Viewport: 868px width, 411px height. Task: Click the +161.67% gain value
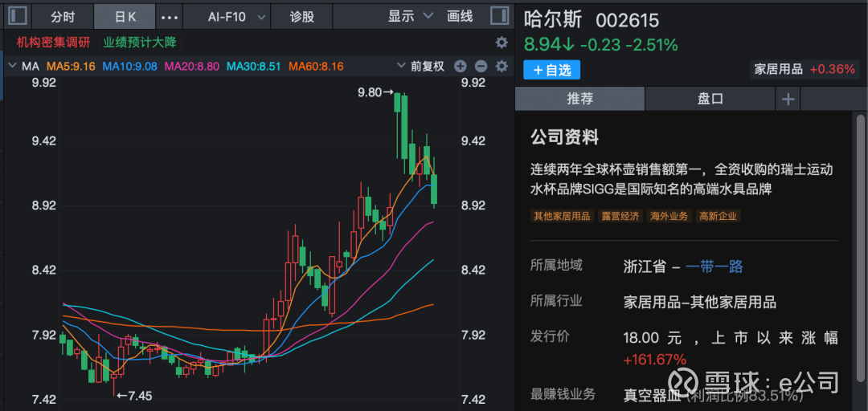pos(655,360)
